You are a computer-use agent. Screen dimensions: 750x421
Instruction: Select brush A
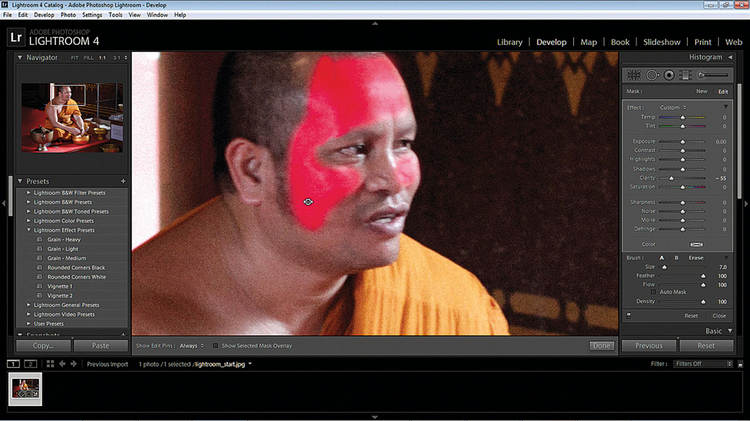[x=662, y=258]
